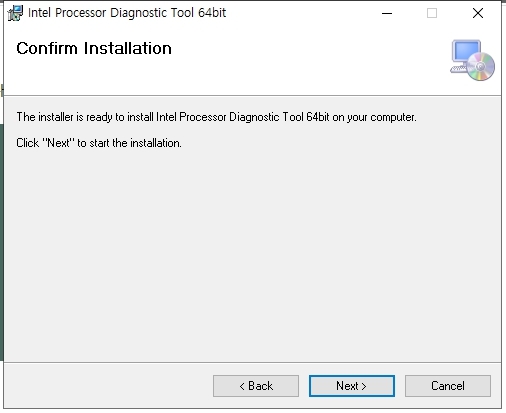Screen dimensions: 506x413
Task: Close the installer window
Action: [478, 13]
